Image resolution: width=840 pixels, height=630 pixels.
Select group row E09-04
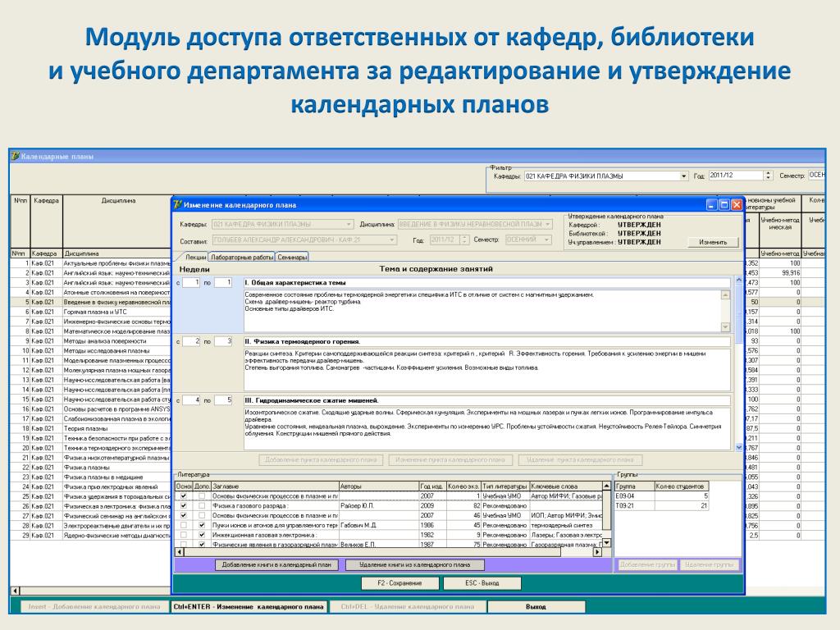662,496
